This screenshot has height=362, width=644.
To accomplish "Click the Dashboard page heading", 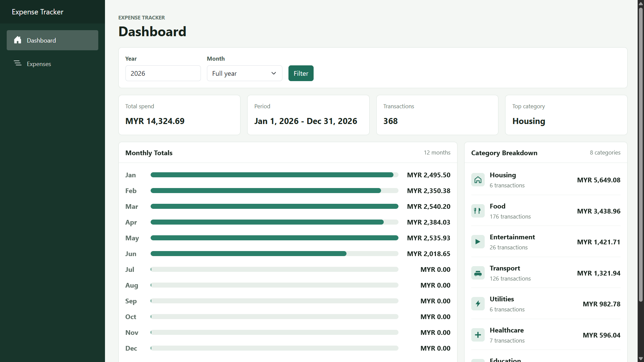I will [152, 32].
